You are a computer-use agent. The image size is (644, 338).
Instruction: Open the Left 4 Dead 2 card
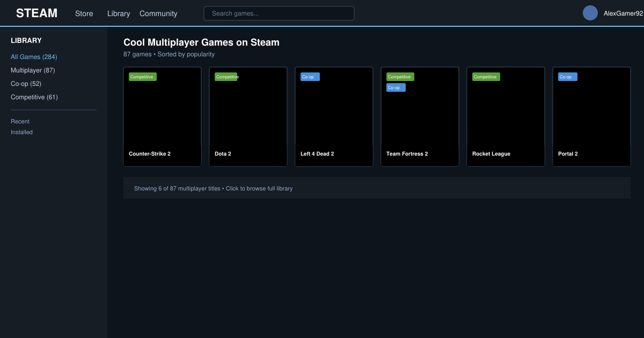[x=334, y=116]
